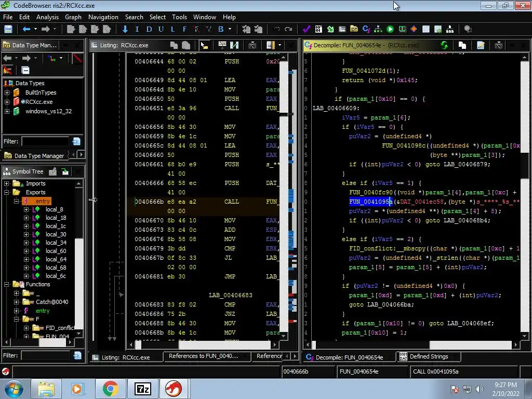
Task: Open the bookmark type dropdown arrow
Action: (x=230, y=29)
